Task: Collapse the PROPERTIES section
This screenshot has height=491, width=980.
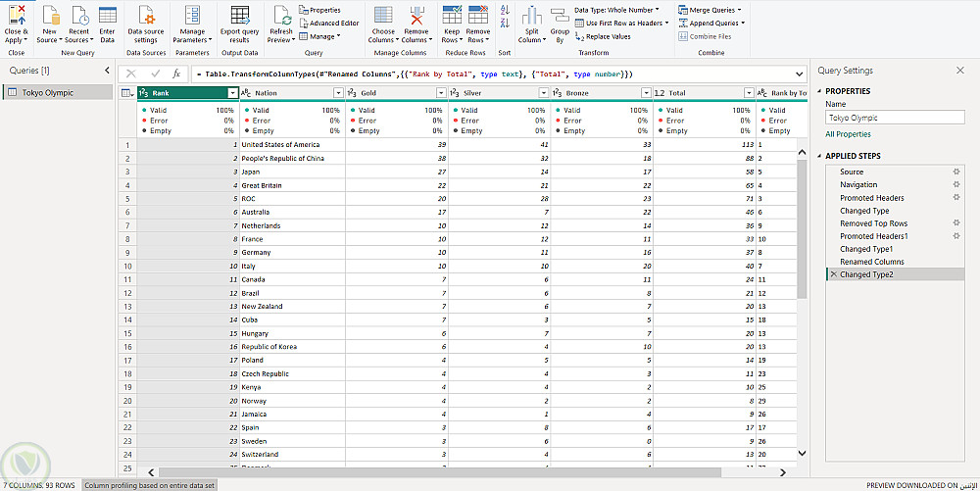Action: [820, 91]
